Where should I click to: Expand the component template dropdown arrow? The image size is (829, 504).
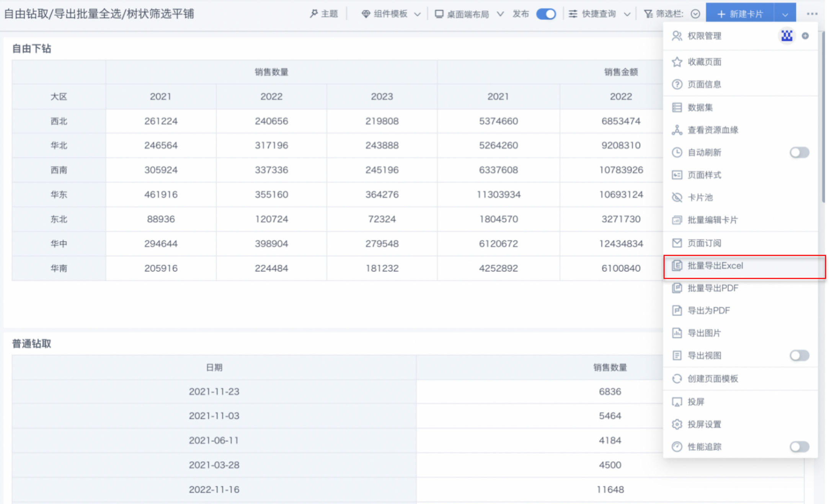(418, 15)
